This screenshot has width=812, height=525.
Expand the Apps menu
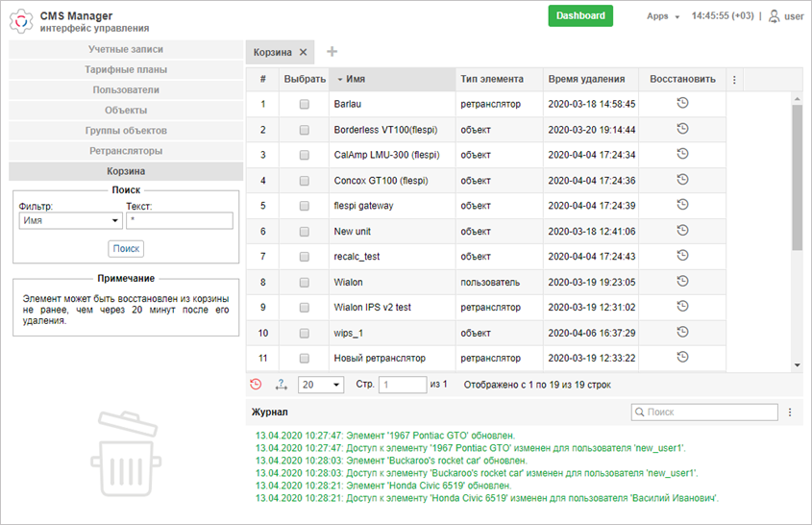pos(663,16)
